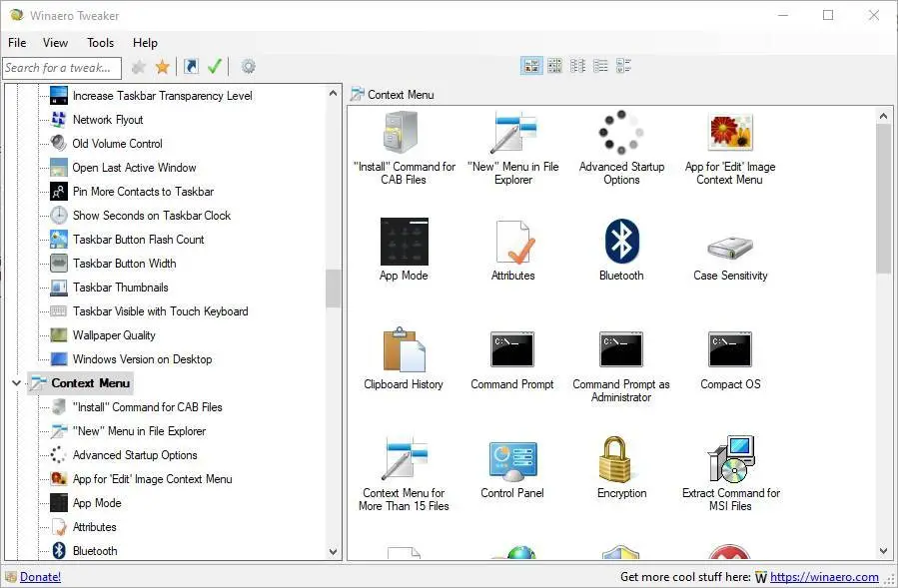Click the right pane vertical scrollbar thumb

(x=883, y=199)
